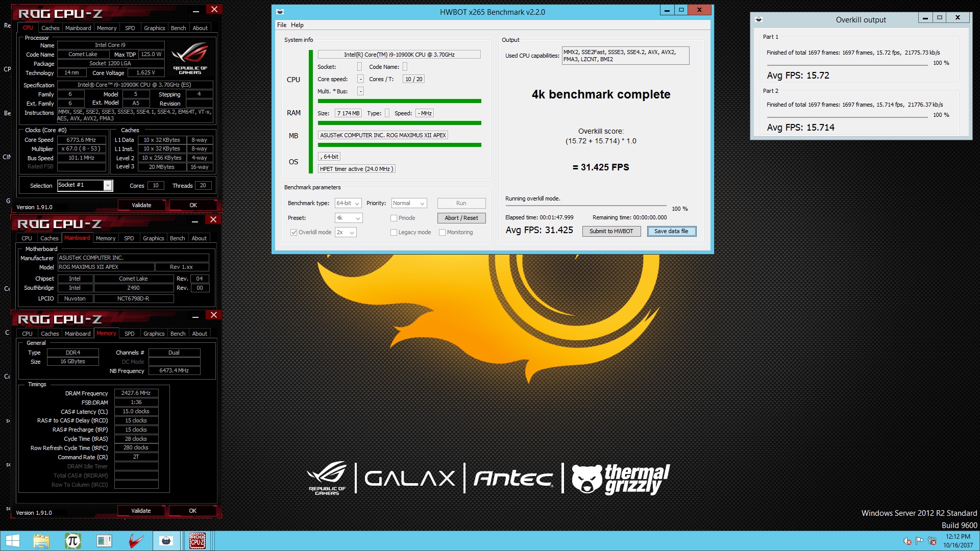Image resolution: width=980 pixels, height=551 pixels.
Task: Click Submit to HWBOT button
Action: pos(611,231)
